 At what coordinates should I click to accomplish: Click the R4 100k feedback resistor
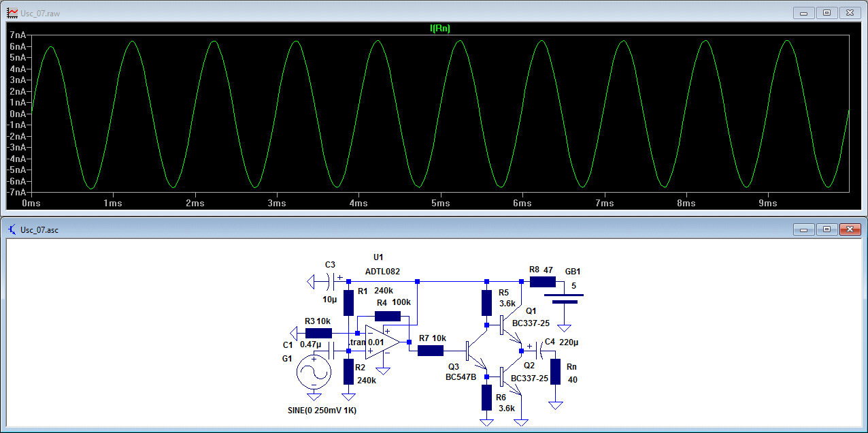pos(388,316)
